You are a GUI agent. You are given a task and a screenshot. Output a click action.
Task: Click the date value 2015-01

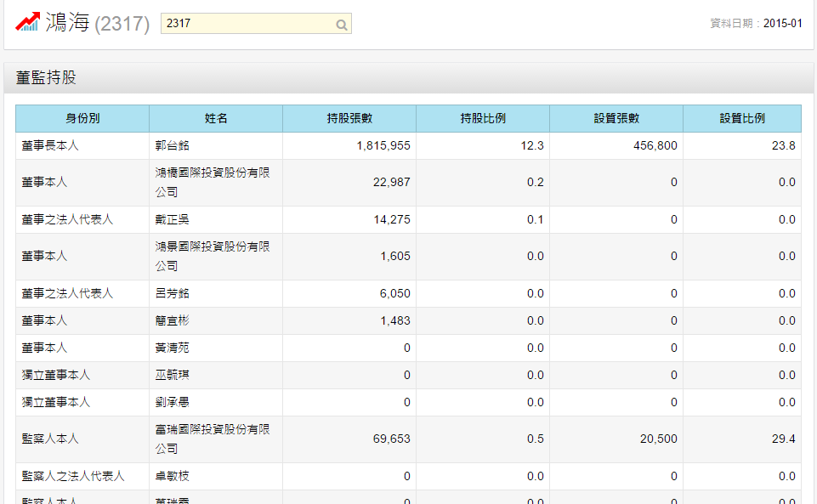(x=783, y=24)
